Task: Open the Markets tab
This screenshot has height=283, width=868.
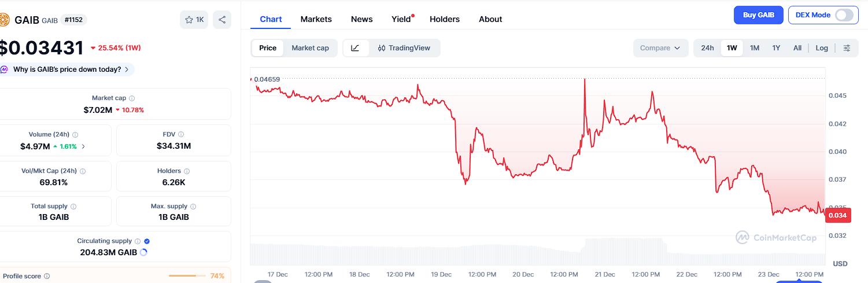Action: pos(316,19)
